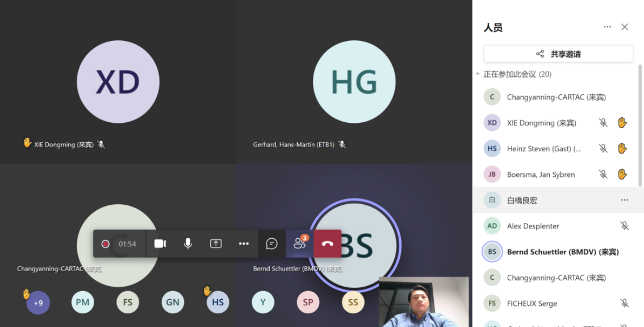Image resolution: width=644 pixels, height=327 pixels.
Task: Select Boersma, Jan Sybren in participant list
Action: pos(541,175)
